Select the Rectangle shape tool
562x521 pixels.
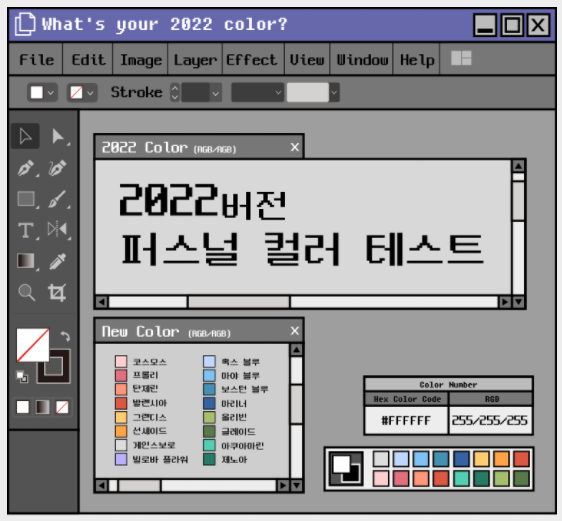point(26,199)
